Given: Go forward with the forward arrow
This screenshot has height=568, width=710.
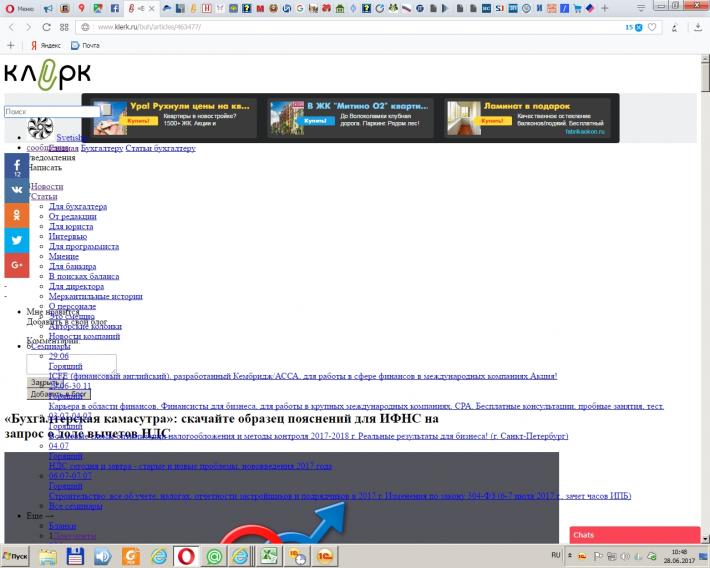Looking at the screenshot, I should click(29, 27).
